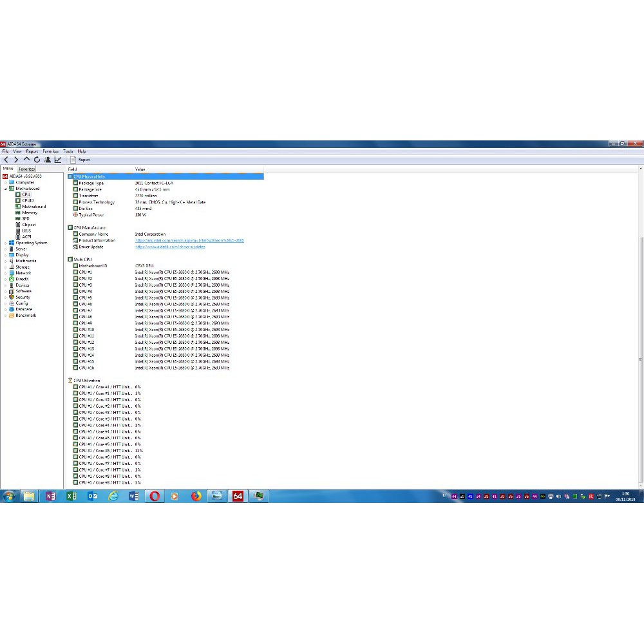
Task: Open the aida64.com driver-updates link
Action: pyautogui.click(x=170, y=247)
